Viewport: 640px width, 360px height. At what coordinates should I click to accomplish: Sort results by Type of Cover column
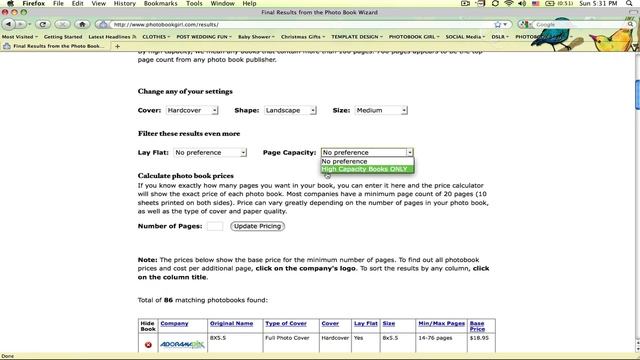(x=286, y=323)
